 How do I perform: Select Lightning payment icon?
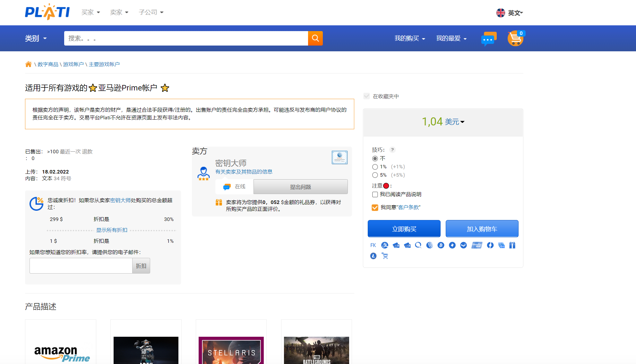(x=452, y=245)
